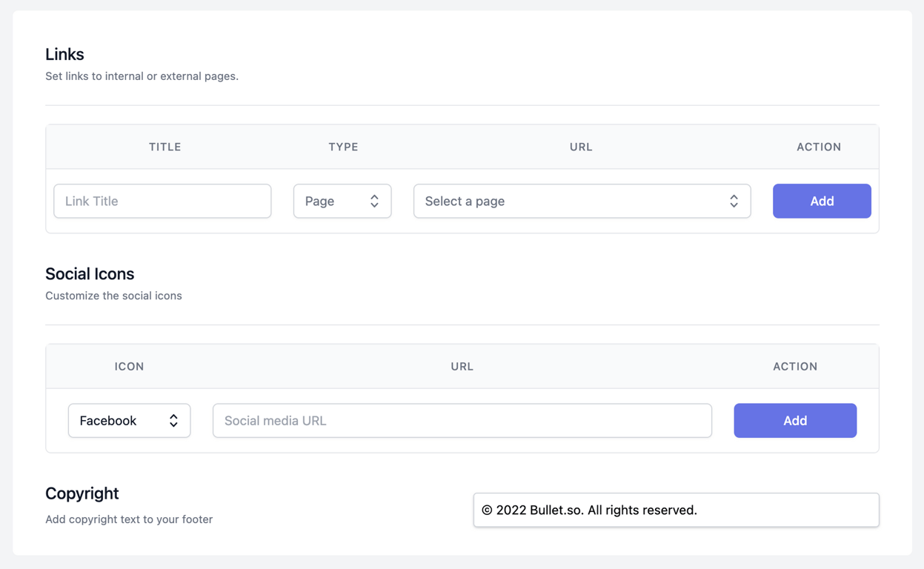Click Add button in Links table

pos(822,201)
